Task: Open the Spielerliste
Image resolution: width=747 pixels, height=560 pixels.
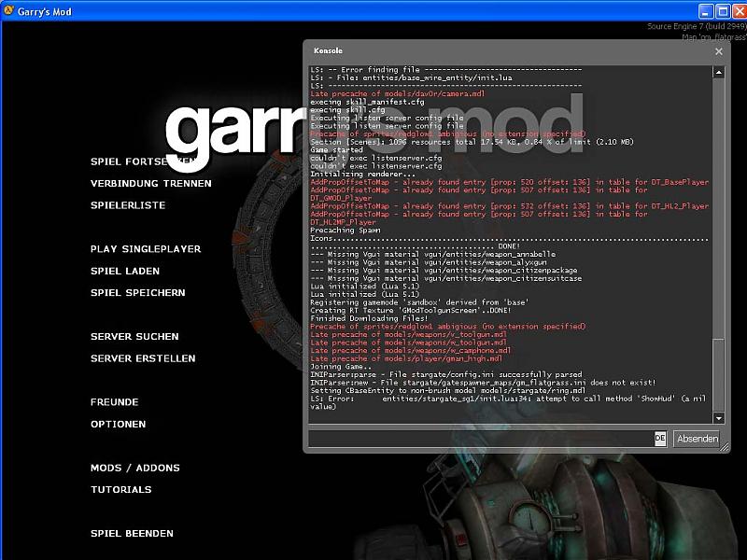Action: [128, 205]
